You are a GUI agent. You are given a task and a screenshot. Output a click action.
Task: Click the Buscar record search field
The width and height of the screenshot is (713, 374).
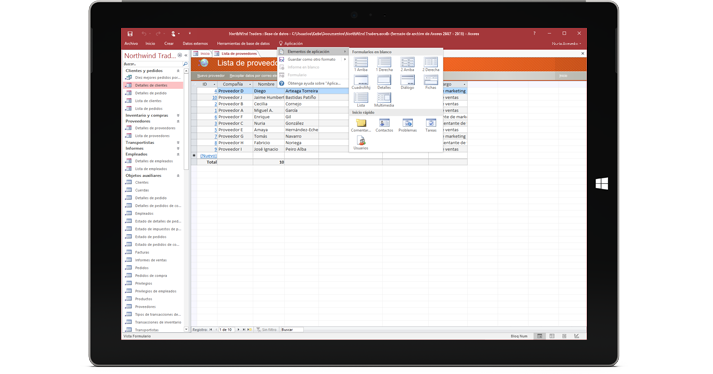[x=291, y=329]
